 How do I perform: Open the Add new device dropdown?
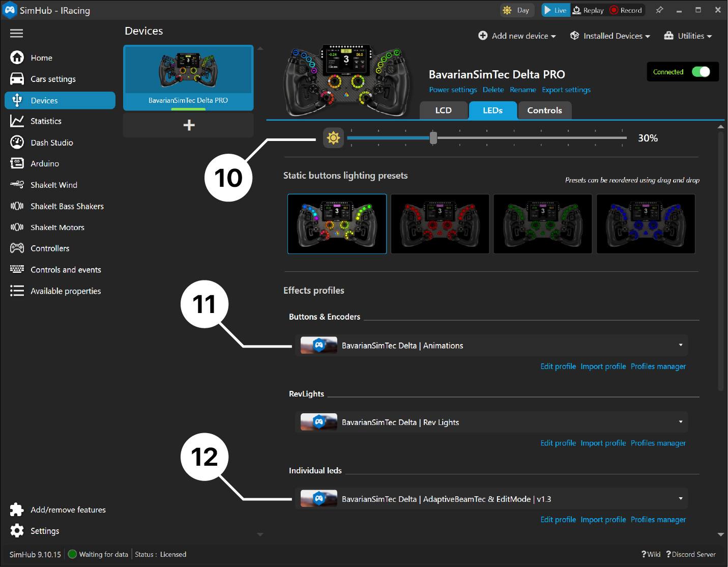point(517,36)
